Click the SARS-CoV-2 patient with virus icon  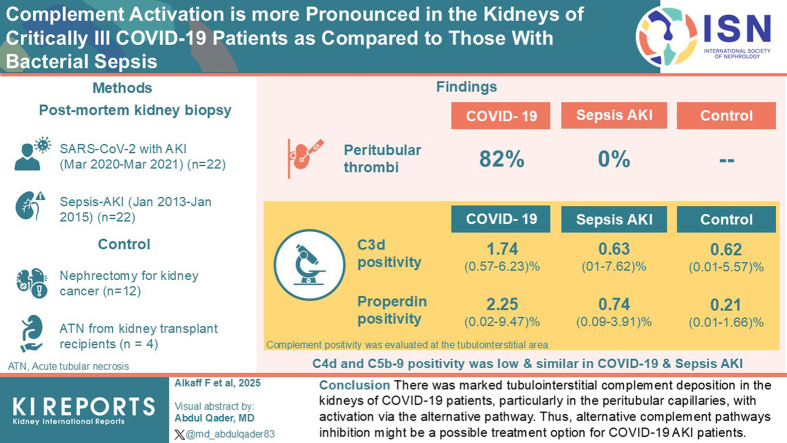[33, 154]
